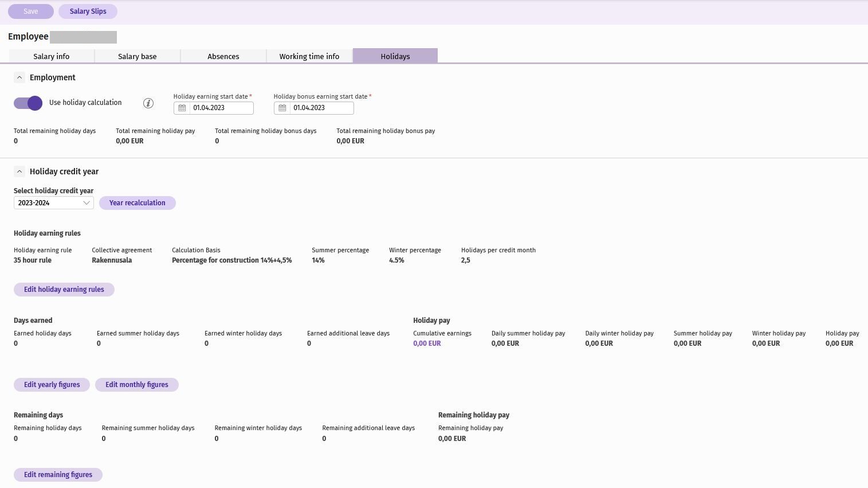
Task: Click the '35 hour rule' value
Action: (x=33, y=260)
